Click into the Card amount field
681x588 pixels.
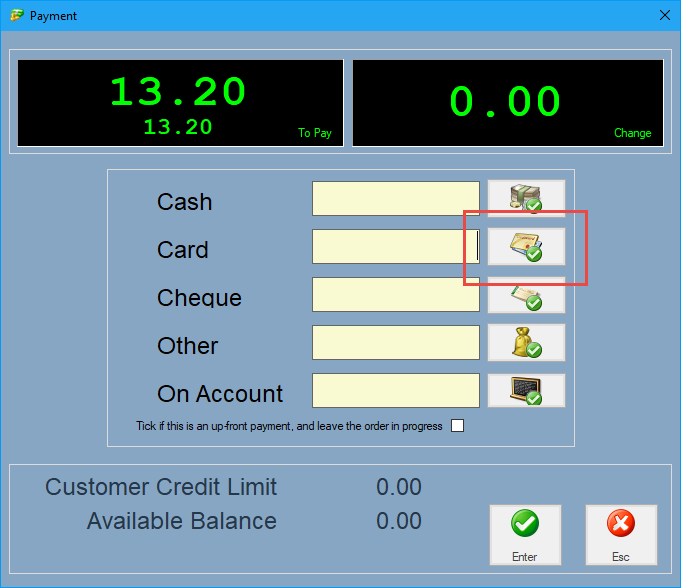point(396,247)
